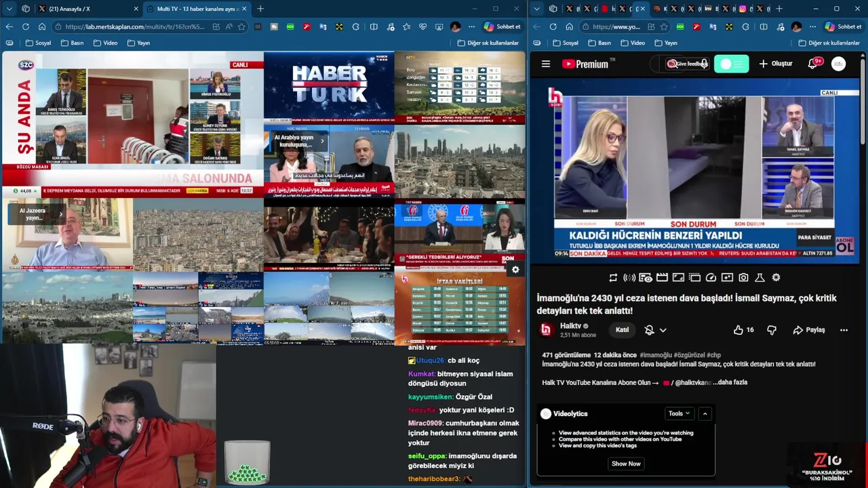Expand notification options chevron beside bell

click(x=663, y=330)
